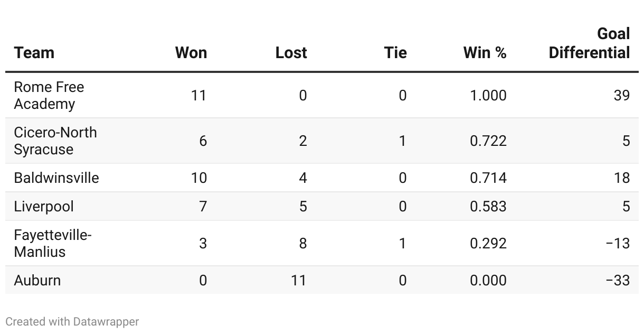Click the Auburn team name

point(37,280)
